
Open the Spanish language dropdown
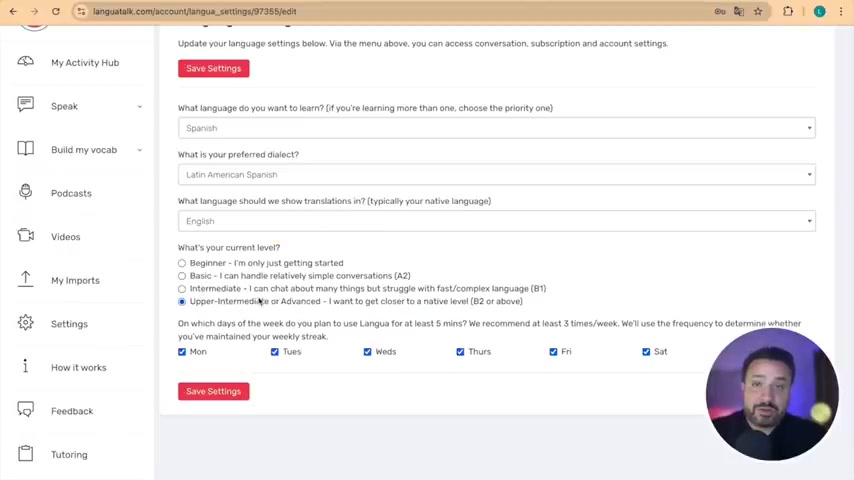pos(497,128)
